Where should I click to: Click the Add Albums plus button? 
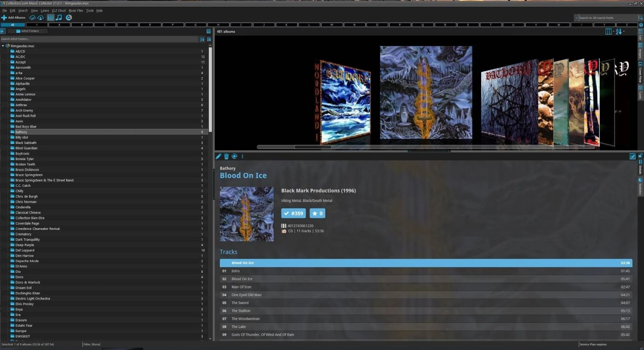pos(13,17)
